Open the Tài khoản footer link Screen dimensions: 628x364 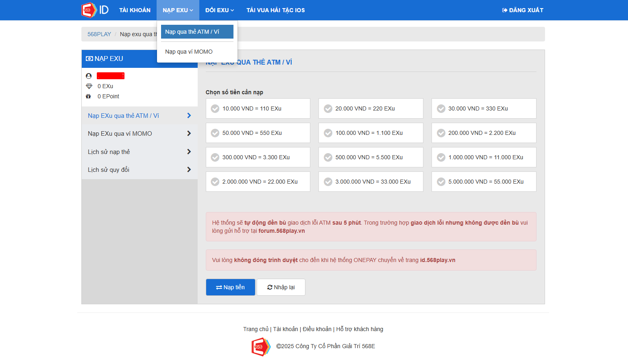[x=286, y=329]
